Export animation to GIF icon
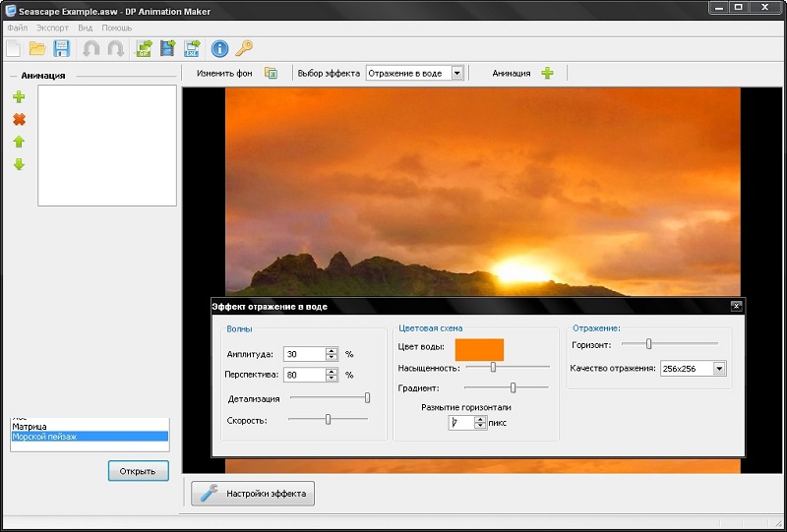 tap(144, 49)
